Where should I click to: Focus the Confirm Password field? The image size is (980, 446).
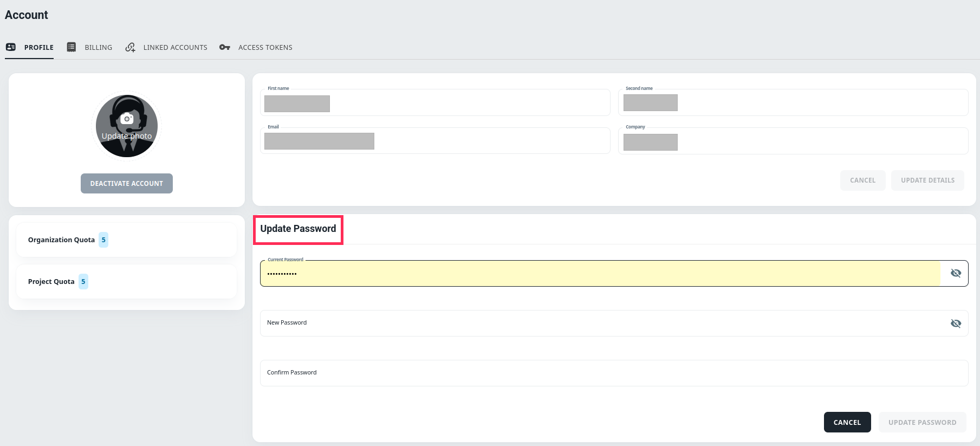pos(614,373)
